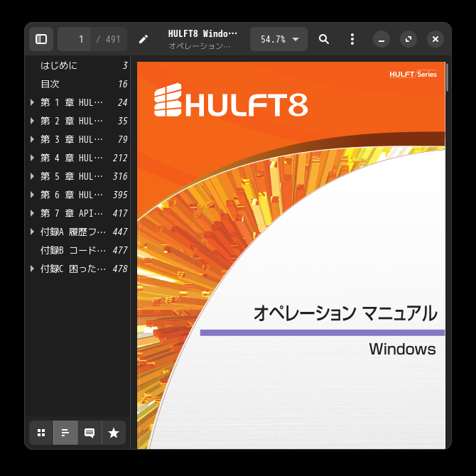Toggle the sidebar panel button
Viewport: 476px width, 476px height.
pyautogui.click(x=41, y=39)
